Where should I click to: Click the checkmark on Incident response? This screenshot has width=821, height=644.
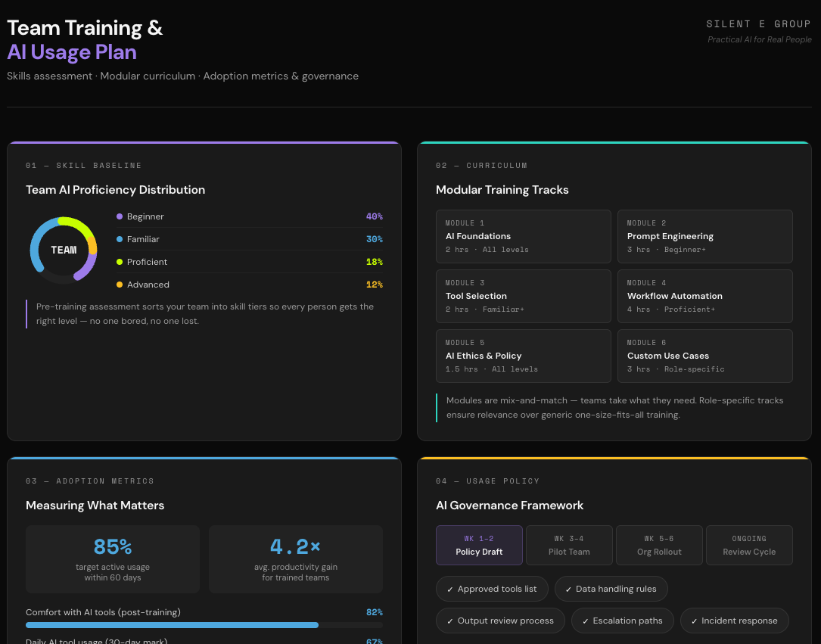pyautogui.click(x=694, y=621)
